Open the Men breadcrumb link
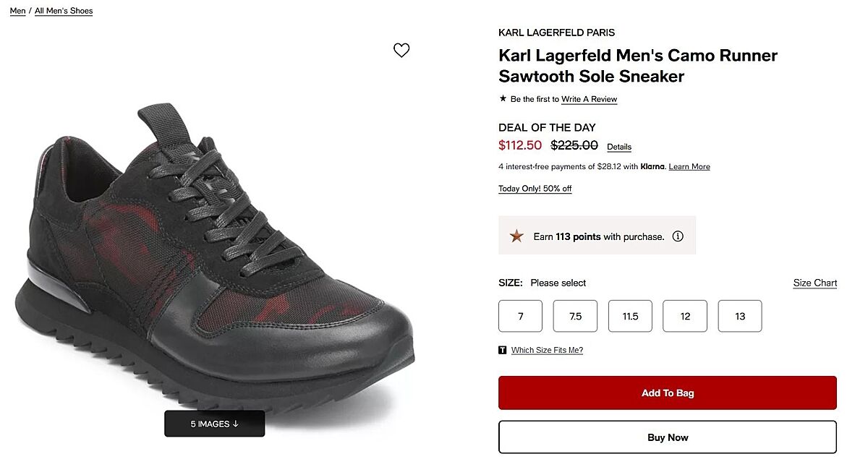The height and width of the screenshot is (467, 868). click(x=17, y=11)
